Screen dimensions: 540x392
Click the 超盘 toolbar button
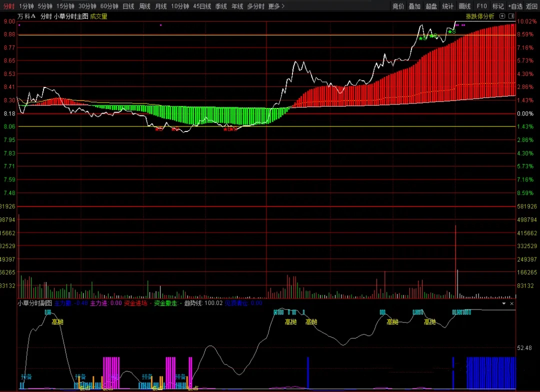(x=431, y=6)
